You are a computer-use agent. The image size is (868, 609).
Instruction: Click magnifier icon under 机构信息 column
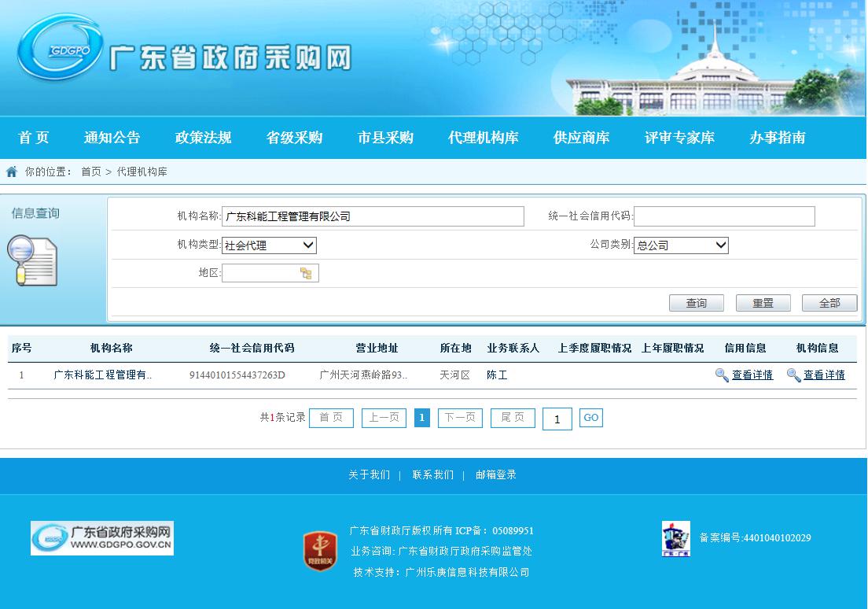pos(793,375)
